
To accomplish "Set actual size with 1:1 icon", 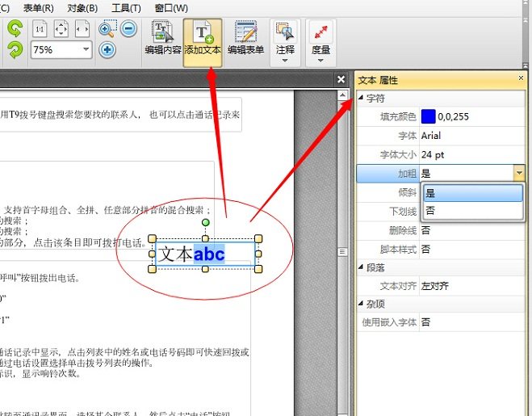I will (x=40, y=29).
